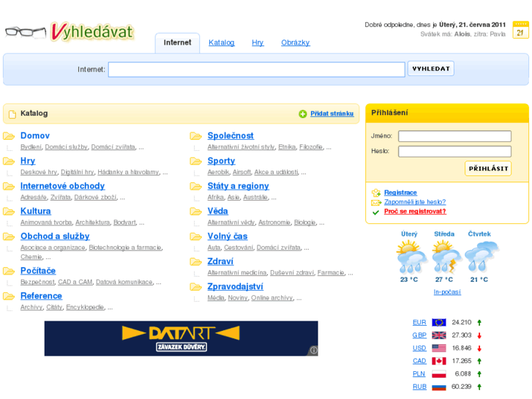Open the Cestování subcategory link

(x=239, y=247)
